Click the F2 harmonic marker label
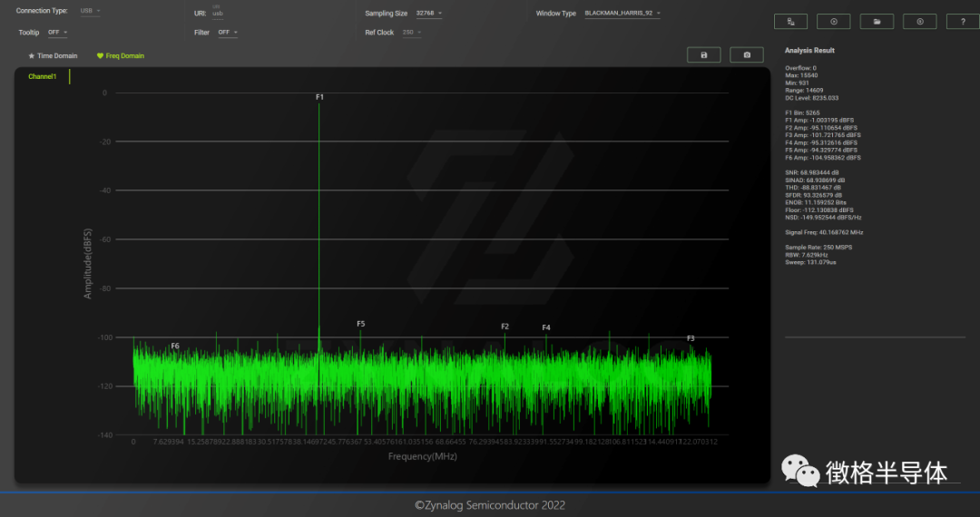 tap(505, 327)
